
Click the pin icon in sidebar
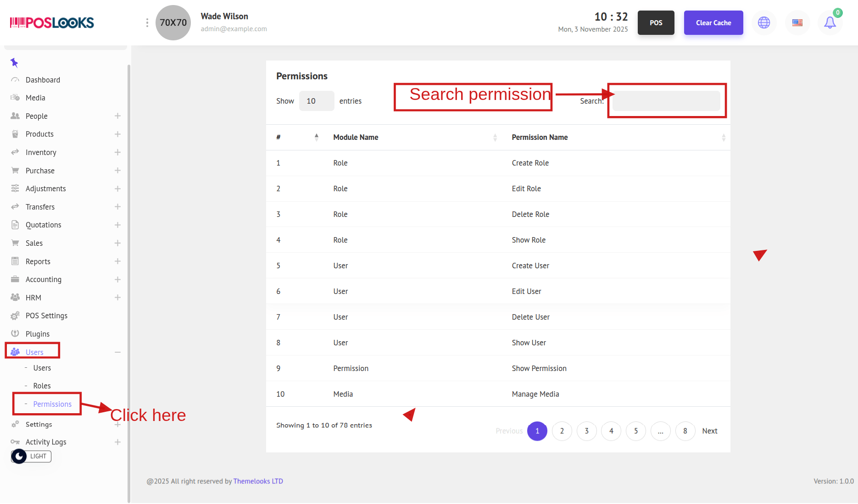coord(14,62)
